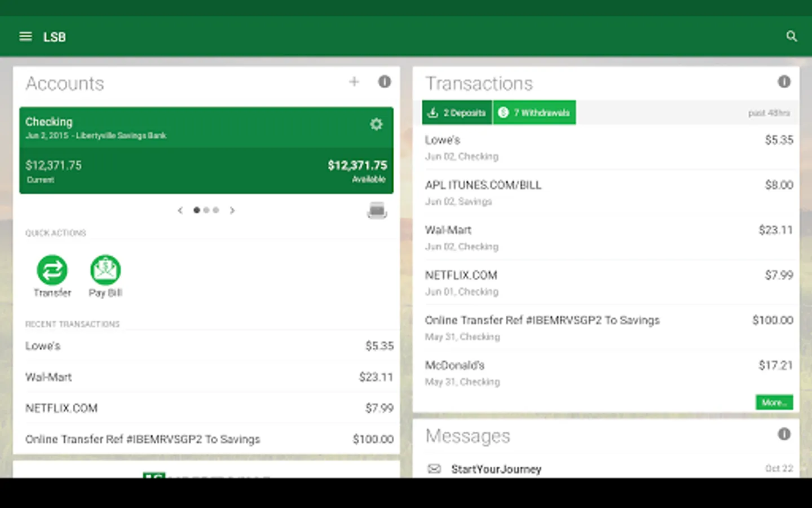Screen dimensions: 812x508
Task: Open Transactions panel info icon
Action: 784,82
